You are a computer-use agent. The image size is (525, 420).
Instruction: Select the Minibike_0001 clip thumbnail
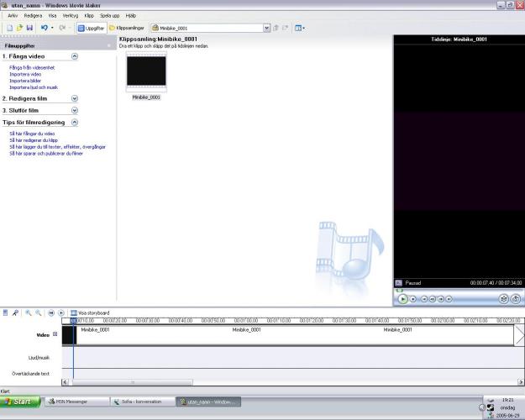pos(146,72)
